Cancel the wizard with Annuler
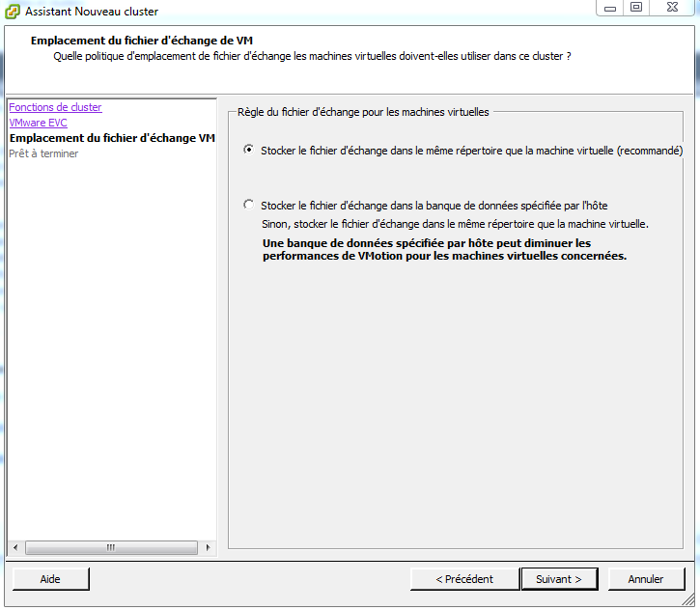700x610 pixels. pos(646,579)
